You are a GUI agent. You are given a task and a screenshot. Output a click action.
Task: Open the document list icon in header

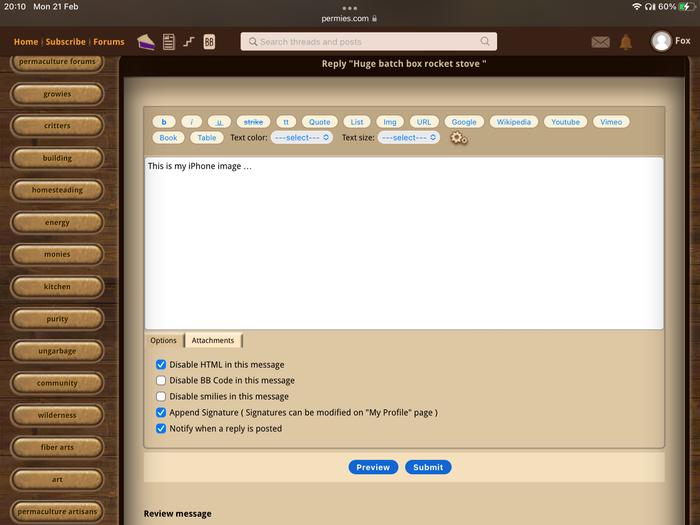[169, 41]
